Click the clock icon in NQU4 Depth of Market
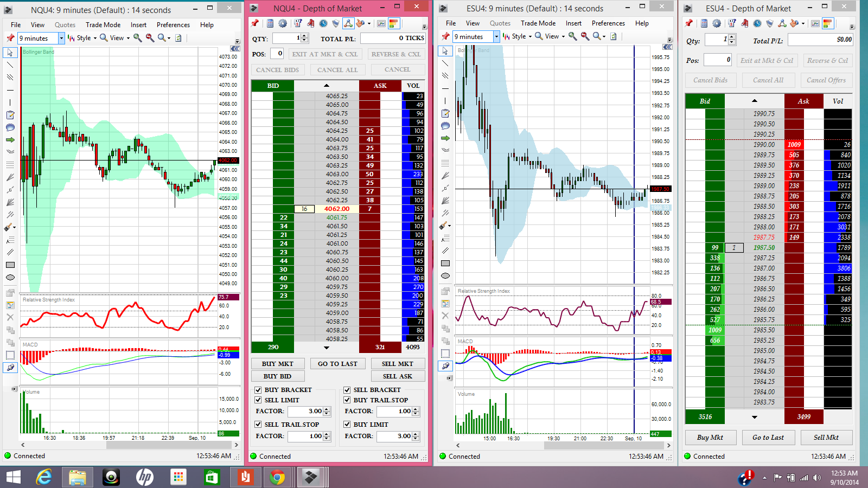This screenshot has width=868, height=488. 323,23
